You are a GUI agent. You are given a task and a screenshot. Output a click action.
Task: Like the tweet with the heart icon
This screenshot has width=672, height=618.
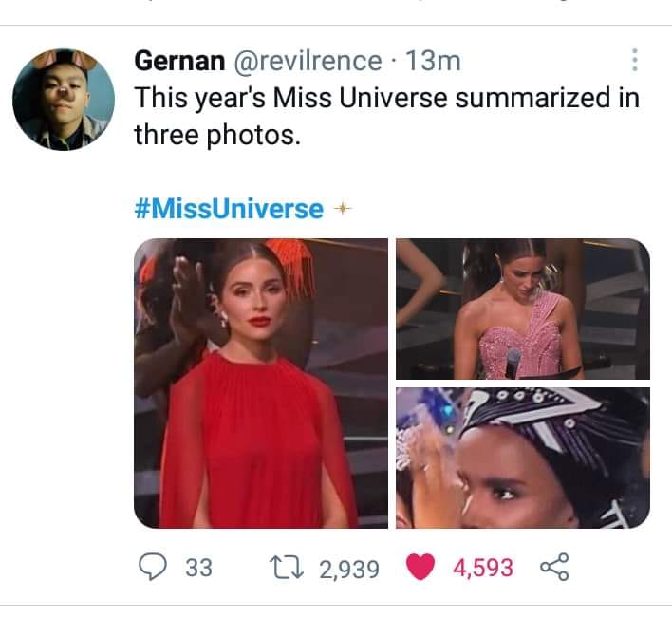[x=420, y=568]
